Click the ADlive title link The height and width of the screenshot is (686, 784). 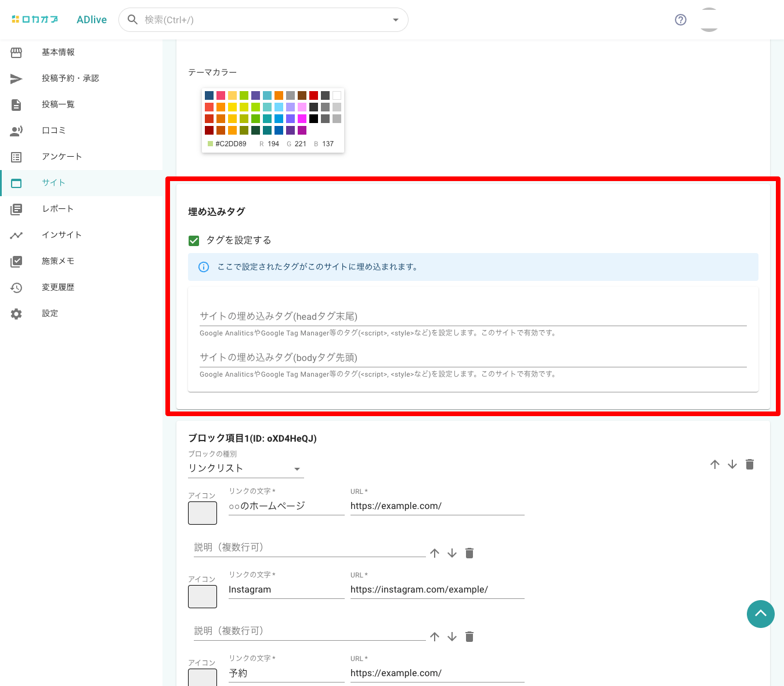click(x=92, y=20)
